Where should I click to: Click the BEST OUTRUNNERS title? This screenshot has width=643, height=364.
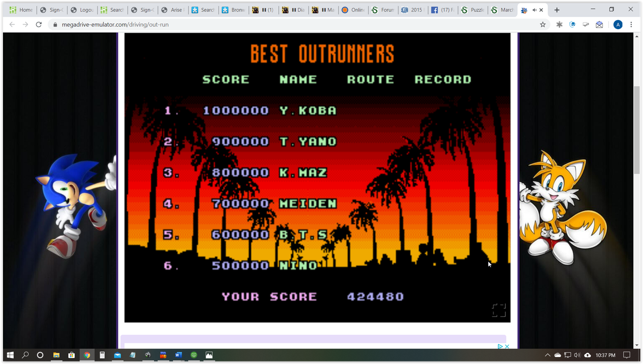pyautogui.click(x=323, y=54)
